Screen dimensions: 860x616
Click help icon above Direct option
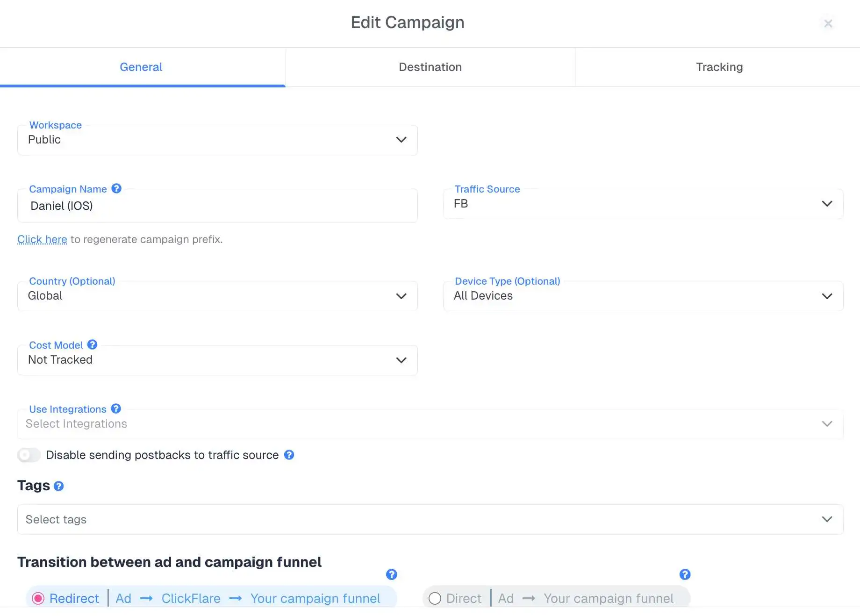coord(685,574)
